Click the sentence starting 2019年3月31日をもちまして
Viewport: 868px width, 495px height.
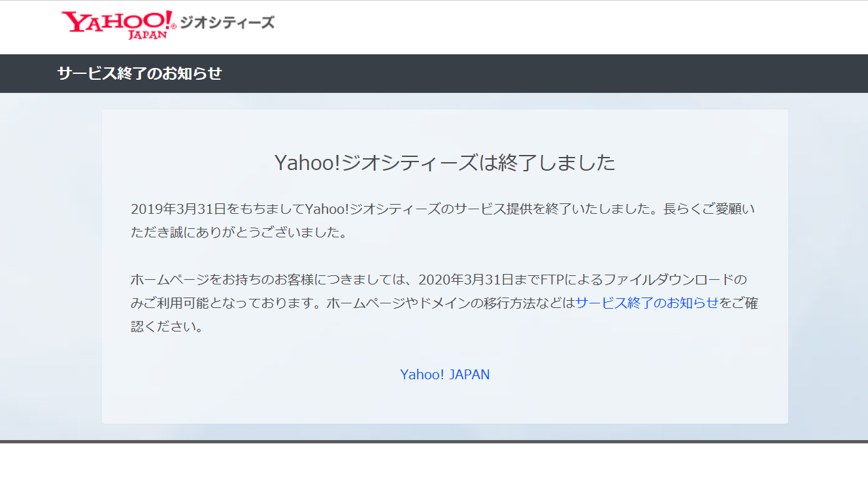coord(443,221)
